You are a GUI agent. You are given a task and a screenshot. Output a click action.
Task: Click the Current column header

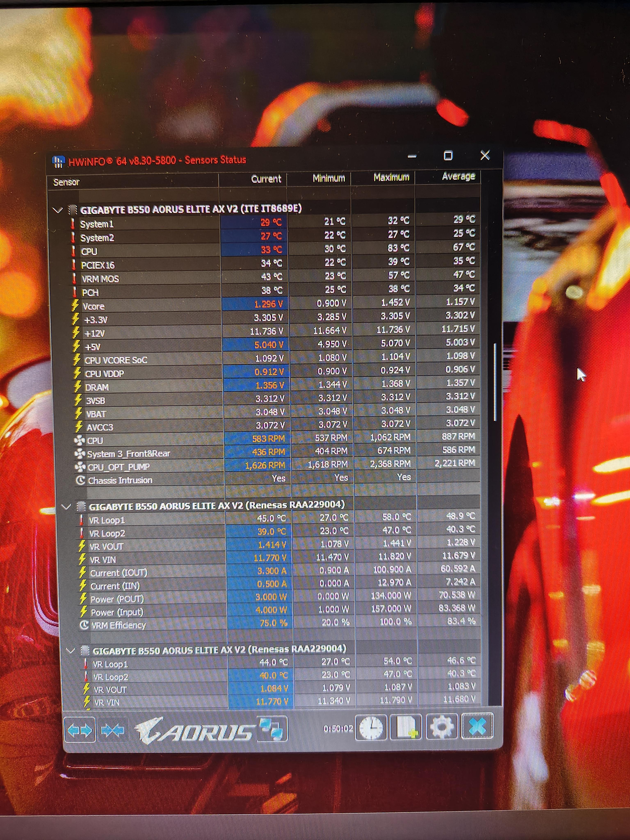(x=266, y=179)
